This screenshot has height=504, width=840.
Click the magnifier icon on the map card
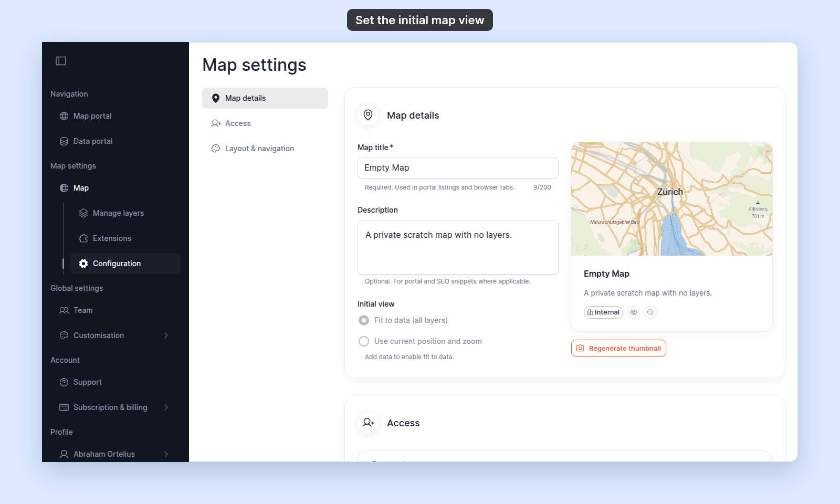click(650, 312)
